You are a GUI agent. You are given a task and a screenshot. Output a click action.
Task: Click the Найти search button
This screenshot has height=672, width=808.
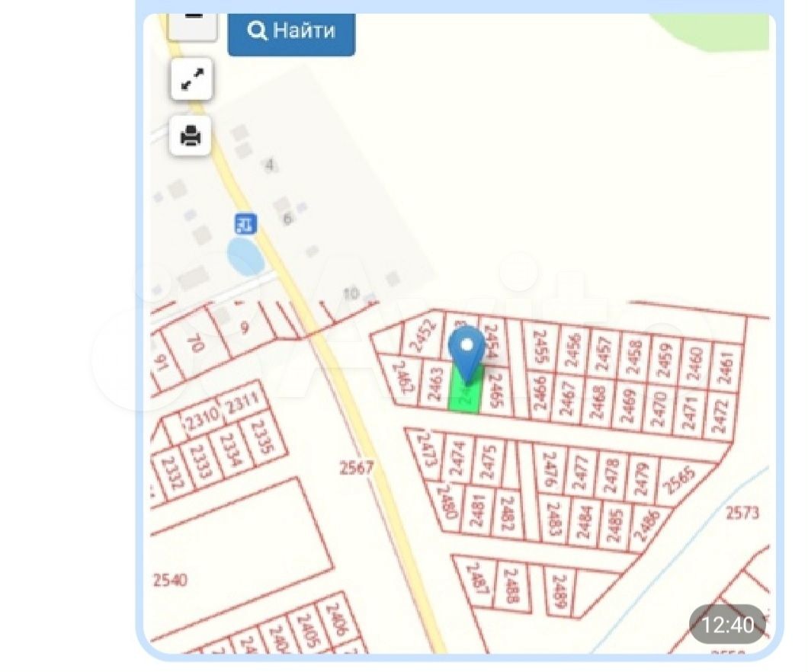coord(291,32)
